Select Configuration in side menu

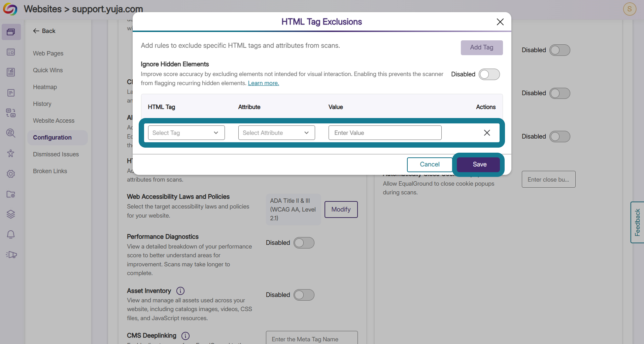pos(57,138)
